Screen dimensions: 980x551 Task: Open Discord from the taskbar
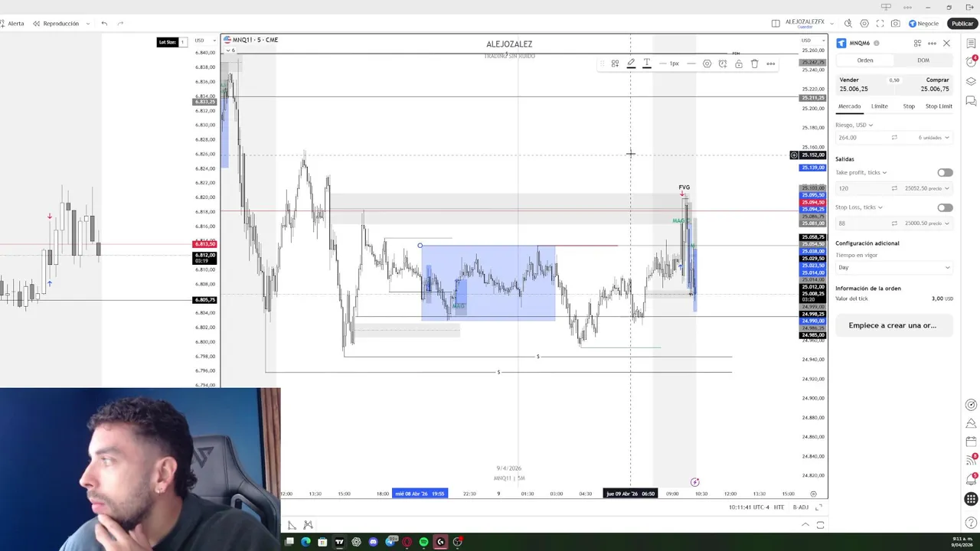pos(373,542)
